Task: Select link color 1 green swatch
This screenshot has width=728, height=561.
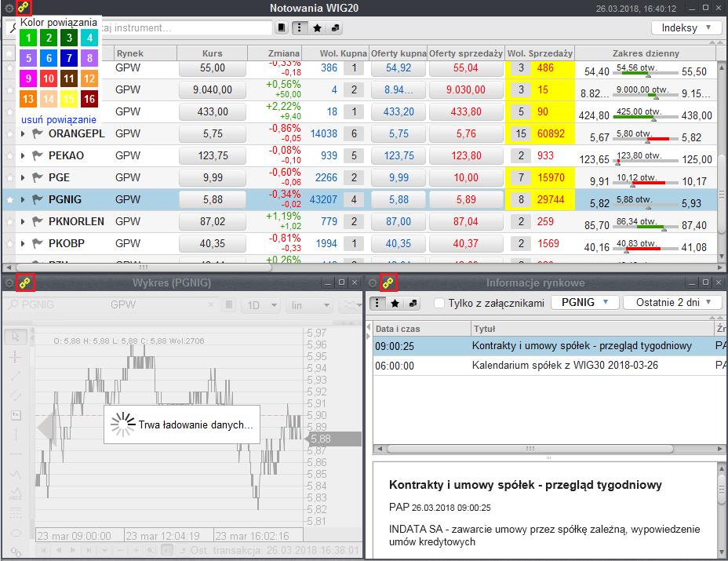Action: tap(28, 38)
